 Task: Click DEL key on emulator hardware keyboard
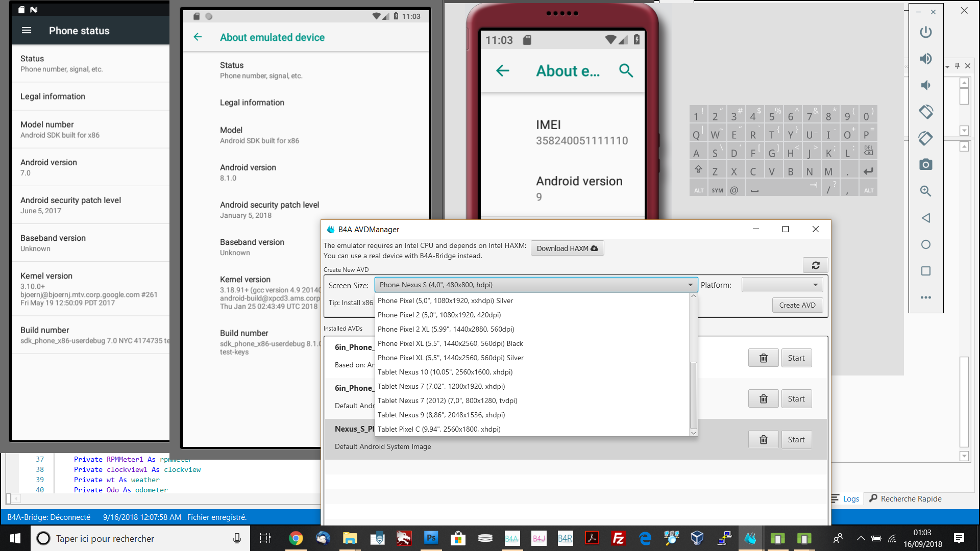(x=868, y=151)
